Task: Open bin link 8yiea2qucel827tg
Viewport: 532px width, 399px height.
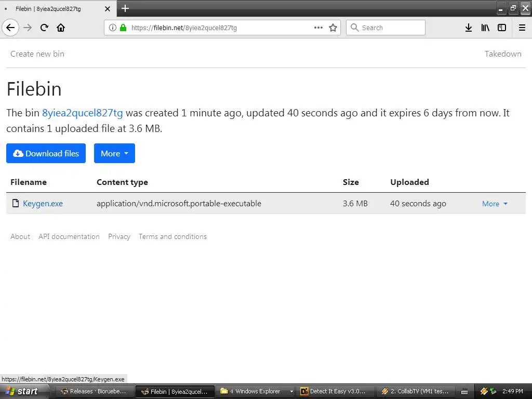Action: 83,113
